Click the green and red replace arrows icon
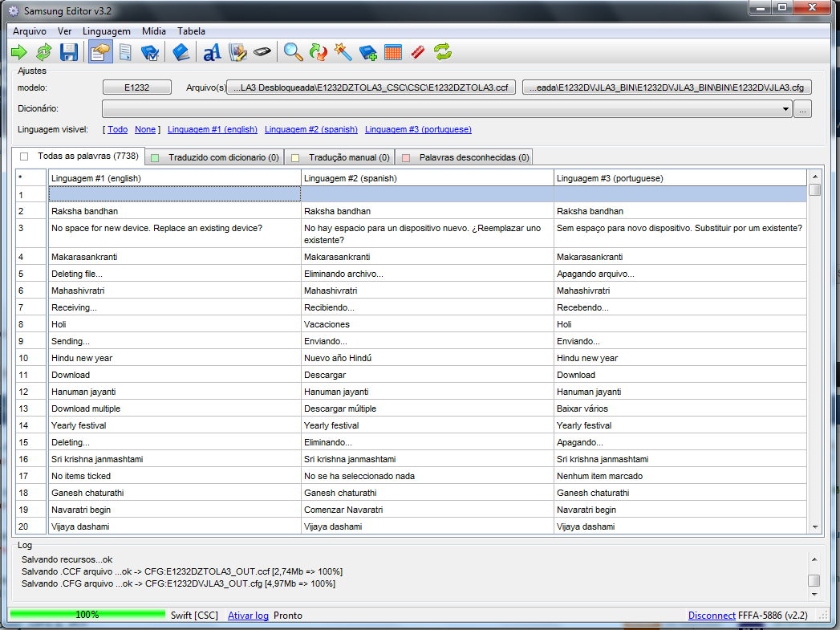 point(319,52)
